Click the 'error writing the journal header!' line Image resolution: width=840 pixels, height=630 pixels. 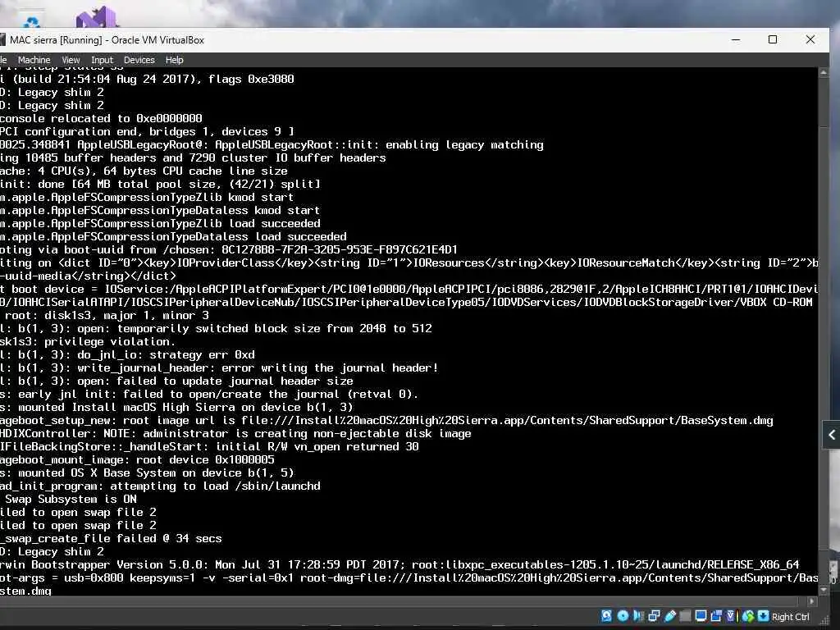(219, 367)
